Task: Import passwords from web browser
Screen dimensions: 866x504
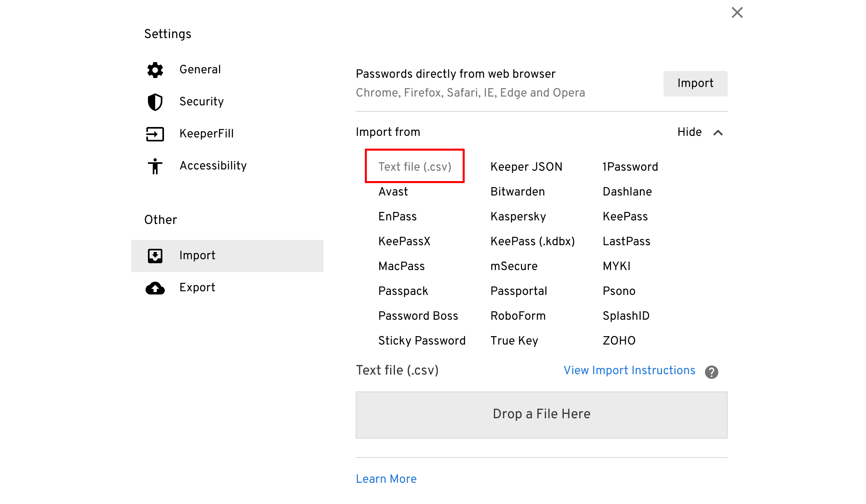Action: point(695,83)
